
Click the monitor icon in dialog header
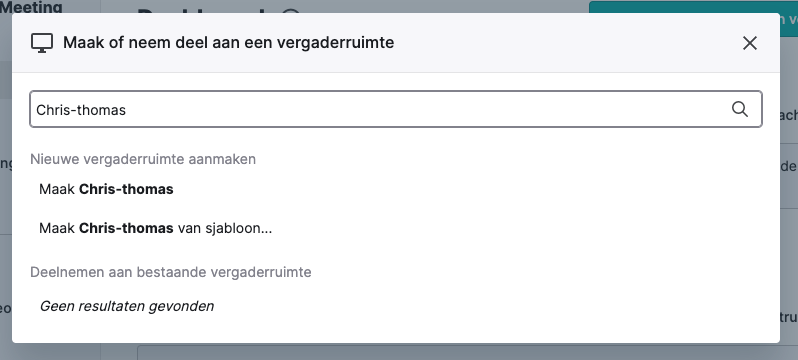coord(42,43)
